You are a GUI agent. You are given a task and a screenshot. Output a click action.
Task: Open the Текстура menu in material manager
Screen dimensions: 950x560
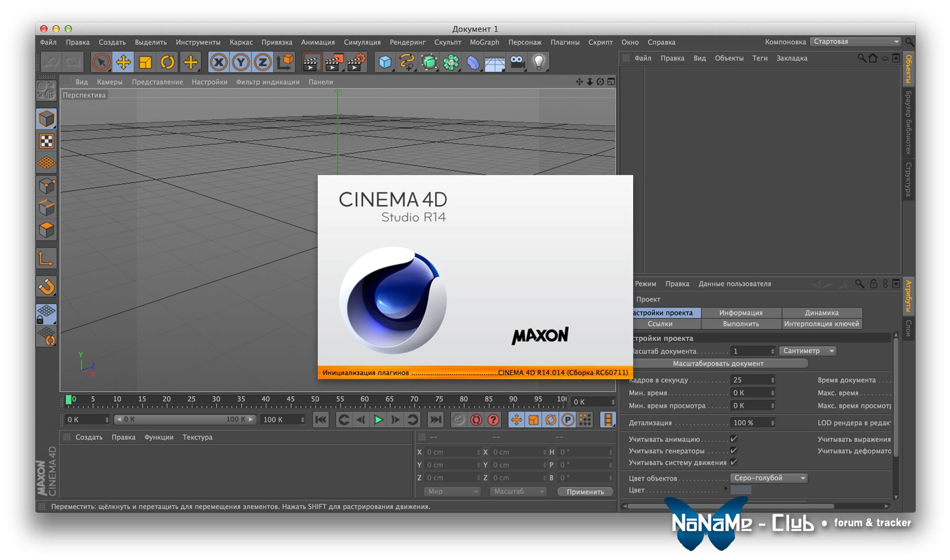tap(197, 438)
